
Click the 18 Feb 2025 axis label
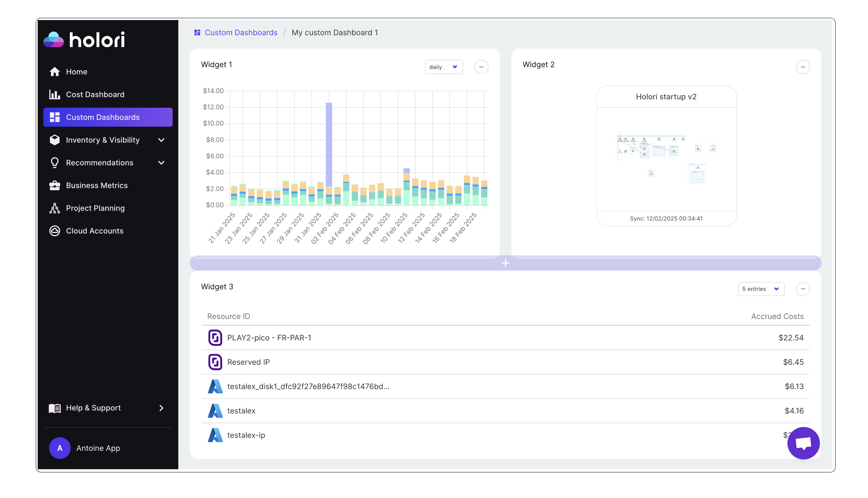click(463, 228)
